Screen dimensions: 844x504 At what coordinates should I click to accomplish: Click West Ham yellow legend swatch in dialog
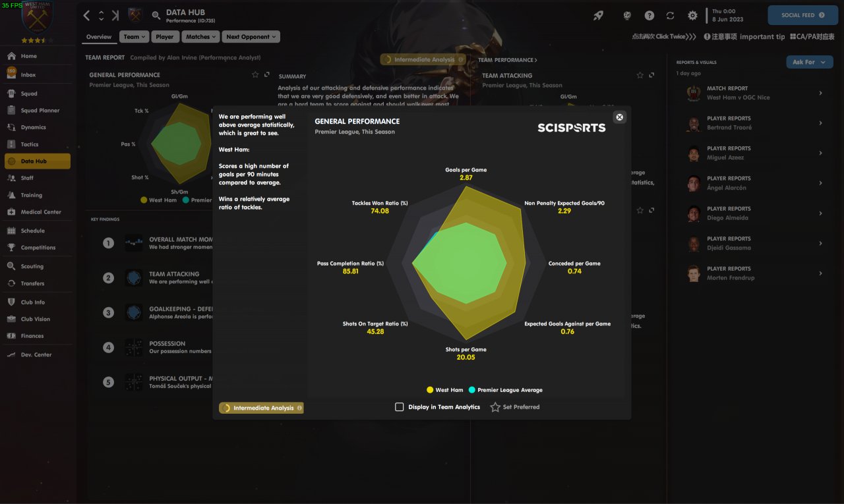[430, 390]
